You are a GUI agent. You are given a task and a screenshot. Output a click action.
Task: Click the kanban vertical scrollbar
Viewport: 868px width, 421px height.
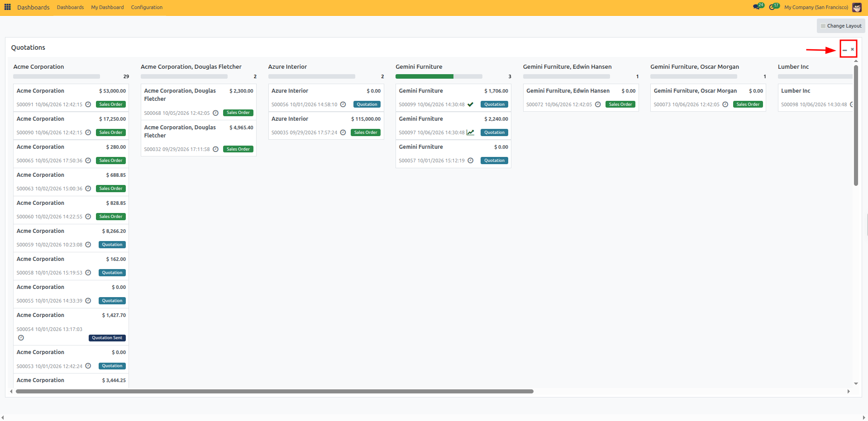(856, 125)
